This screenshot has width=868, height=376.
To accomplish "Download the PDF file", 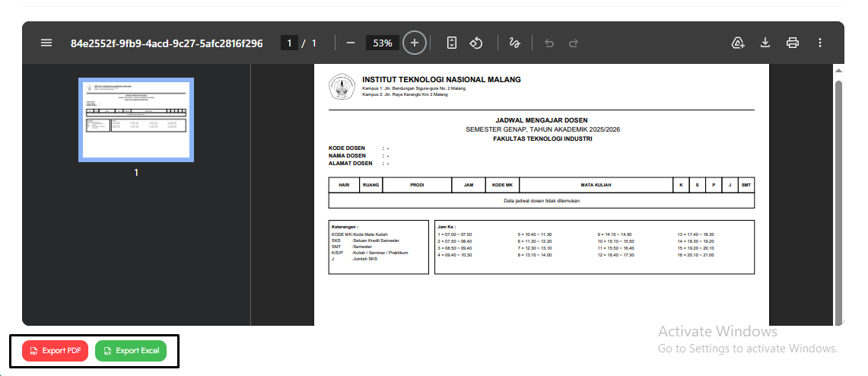I will tap(765, 43).
